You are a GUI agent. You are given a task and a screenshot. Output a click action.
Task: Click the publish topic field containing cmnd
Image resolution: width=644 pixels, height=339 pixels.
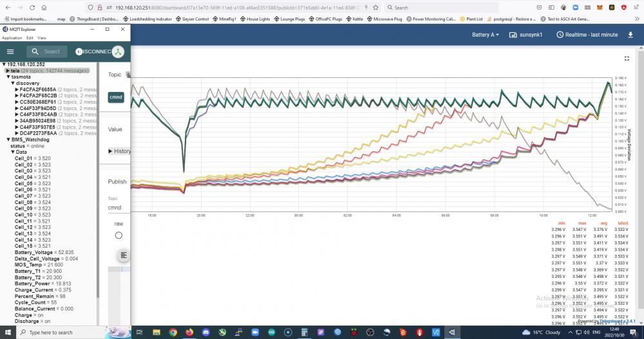click(118, 208)
